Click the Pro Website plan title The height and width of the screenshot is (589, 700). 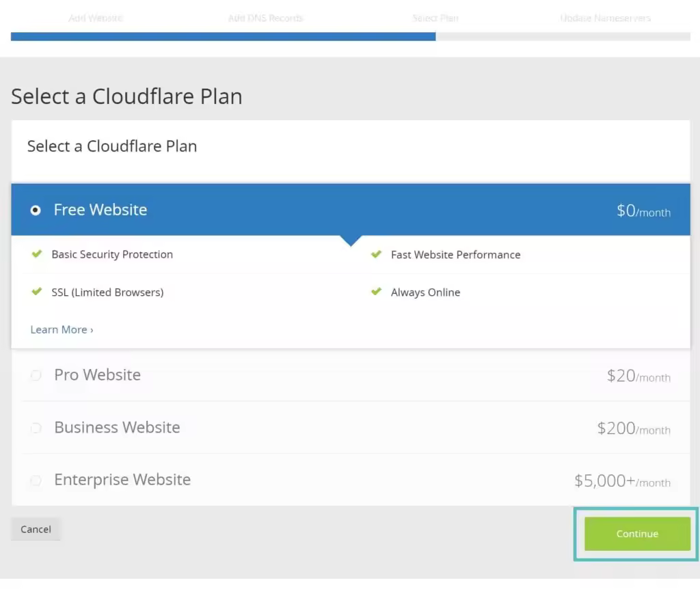click(x=97, y=375)
